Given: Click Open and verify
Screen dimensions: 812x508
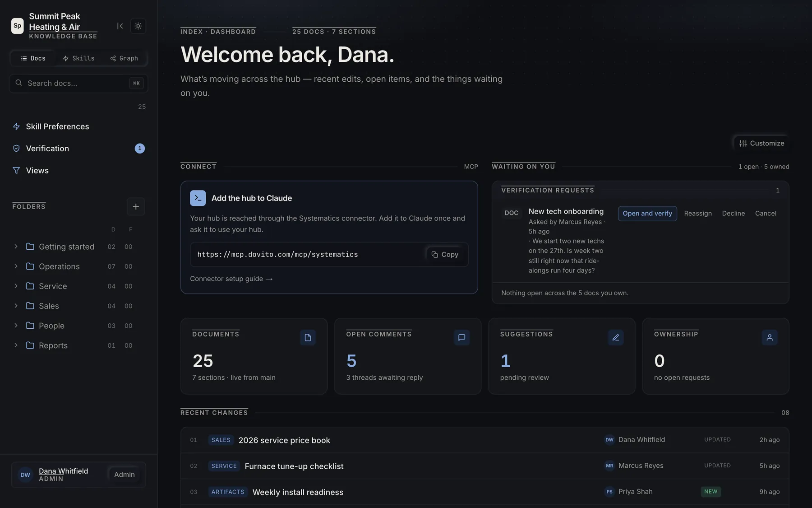Looking at the screenshot, I should click(647, 214).
